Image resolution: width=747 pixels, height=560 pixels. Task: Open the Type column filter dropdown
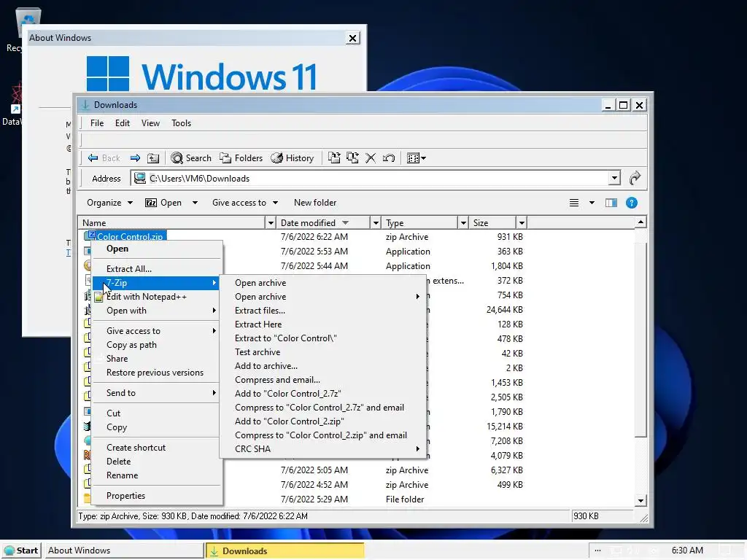[x=463, y=223]
